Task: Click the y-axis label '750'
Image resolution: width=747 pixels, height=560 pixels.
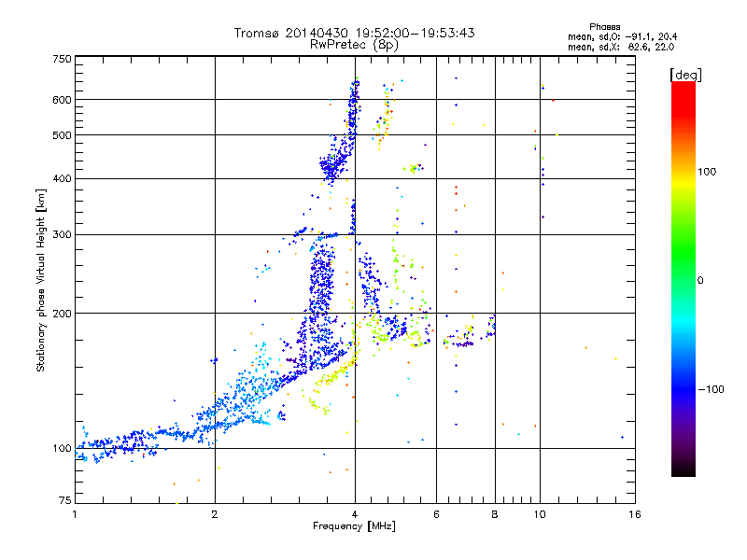Action: point(62,59)
